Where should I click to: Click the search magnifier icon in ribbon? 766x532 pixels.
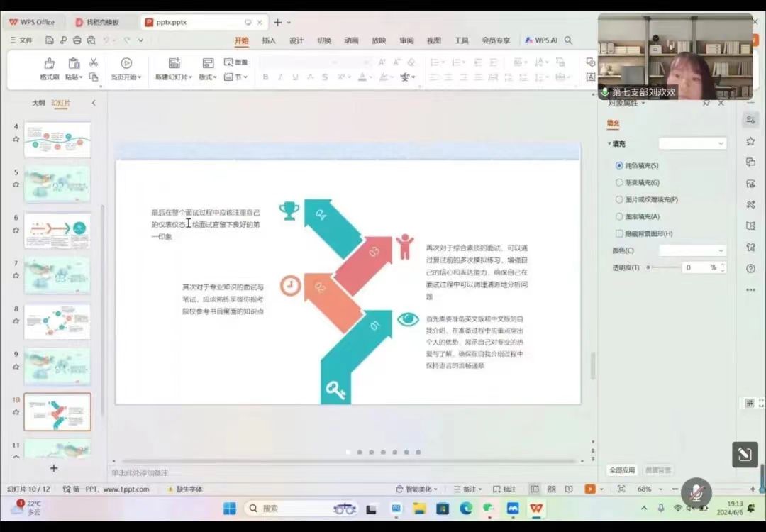tap(568, 40)
